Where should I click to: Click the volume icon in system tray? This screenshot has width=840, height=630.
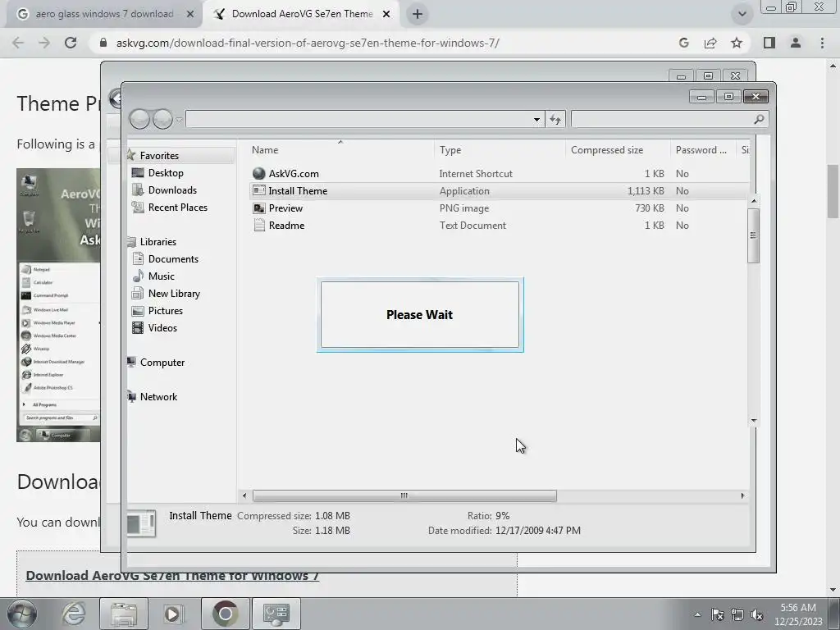pyautogui.click(x=757, y=614)
